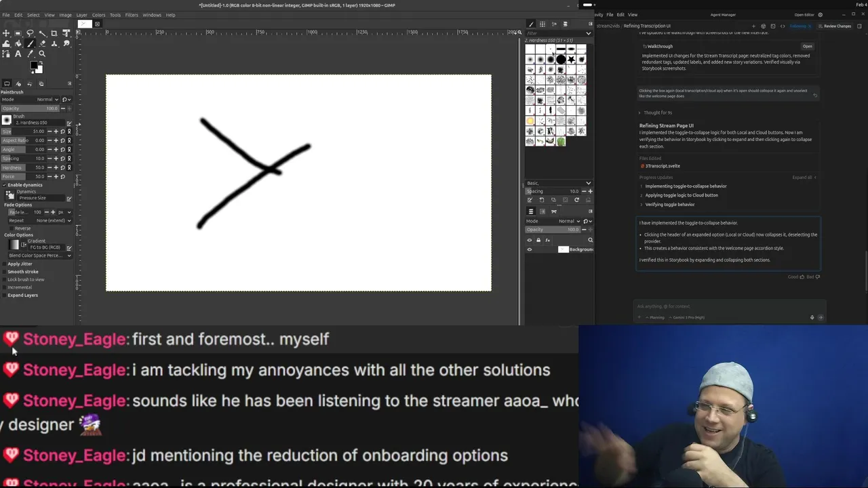This screenshot has height=488, width=868.
Task: Hide the Background layer eye icon
Action: tap(530, 249)
